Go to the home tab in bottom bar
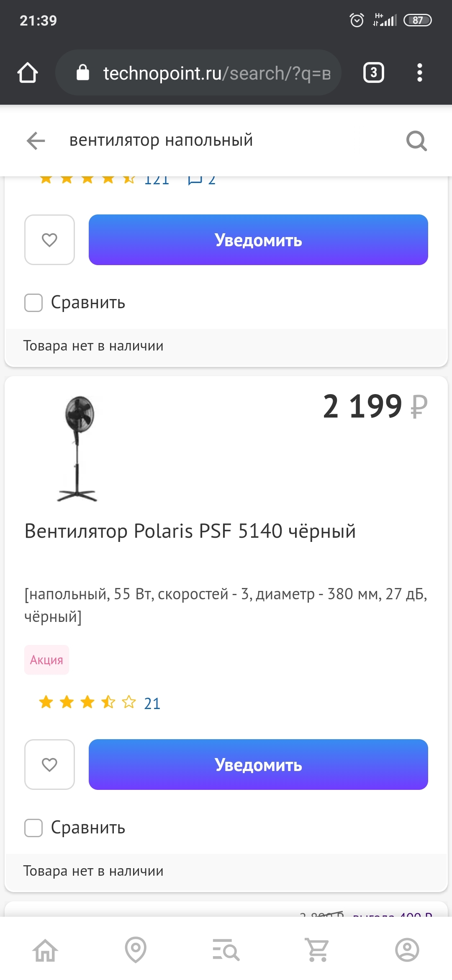The width and height of the screenshot is (452, 980). coord(45,950)
